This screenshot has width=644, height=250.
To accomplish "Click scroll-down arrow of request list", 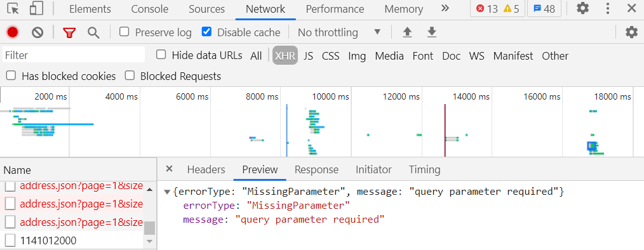I will pos(149,241).
